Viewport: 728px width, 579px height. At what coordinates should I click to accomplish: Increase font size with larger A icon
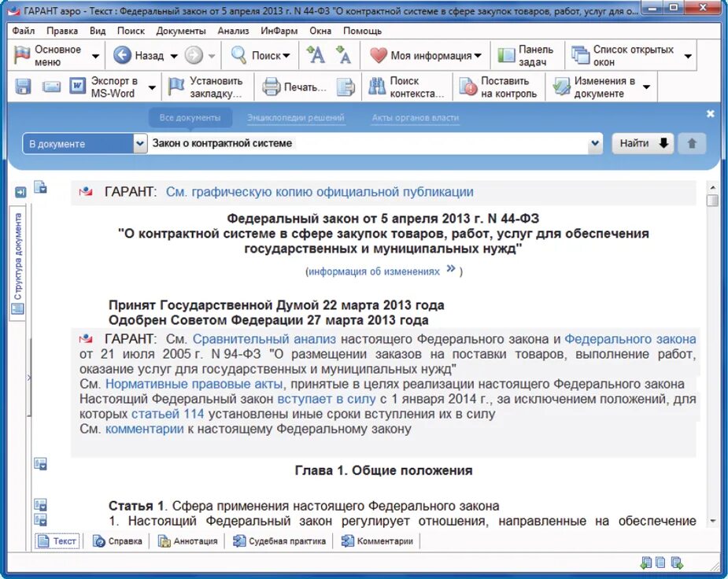click(316, 54)
